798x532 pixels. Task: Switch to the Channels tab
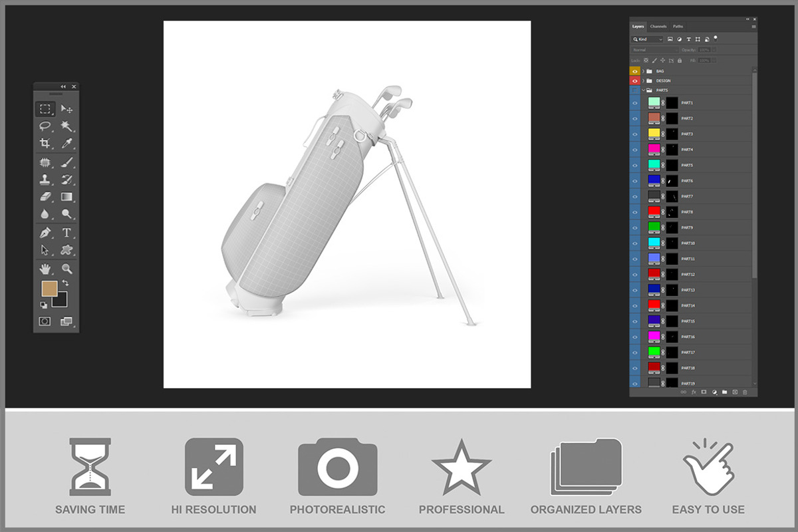tap(658, 27)
